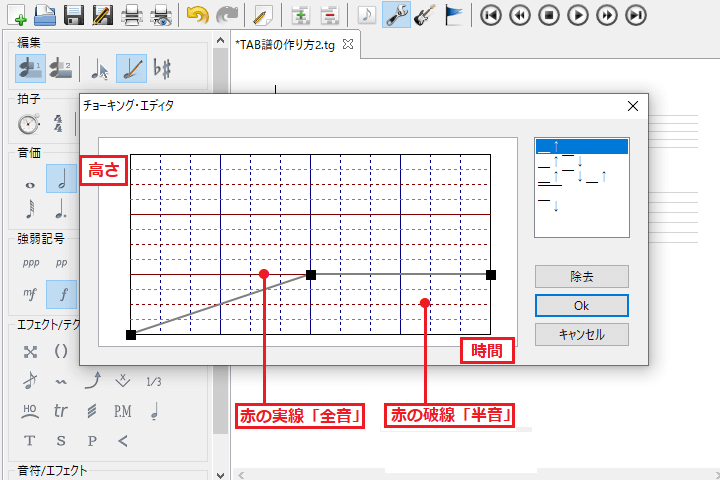Click the print icon in toolbar
This screenshot has width=720, height=480.
tap(130, 15)
